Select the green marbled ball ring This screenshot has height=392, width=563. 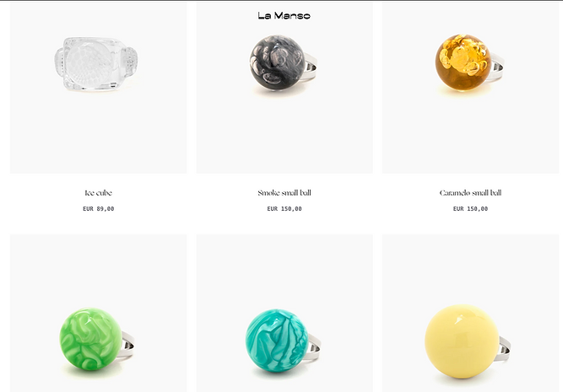click(x=99, y=313)
